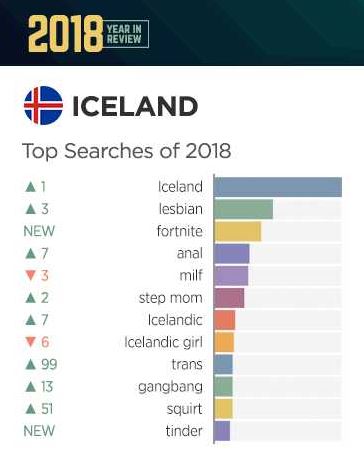Click the green up arrow next to 99

click(30, 364)
